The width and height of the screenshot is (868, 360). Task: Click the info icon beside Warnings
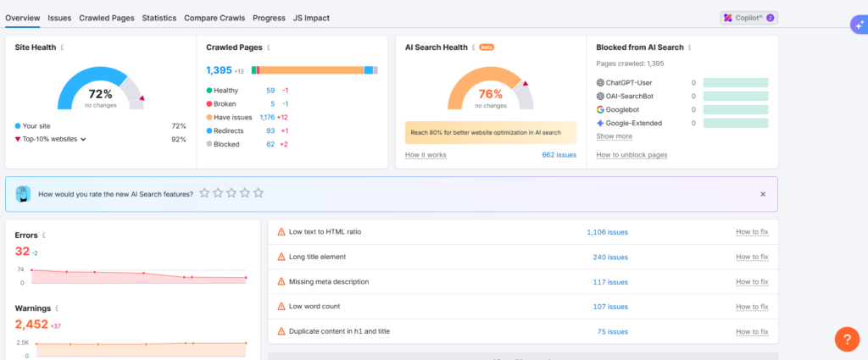click(x=56, y=308)
